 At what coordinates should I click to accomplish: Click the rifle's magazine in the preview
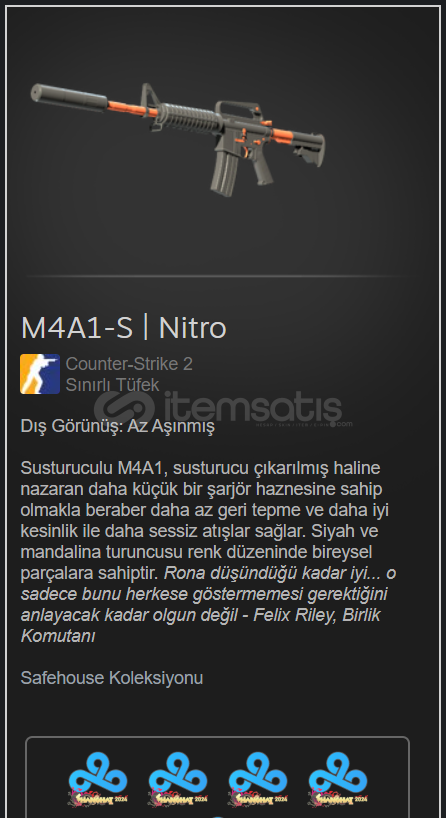click(x=224, y=173)
